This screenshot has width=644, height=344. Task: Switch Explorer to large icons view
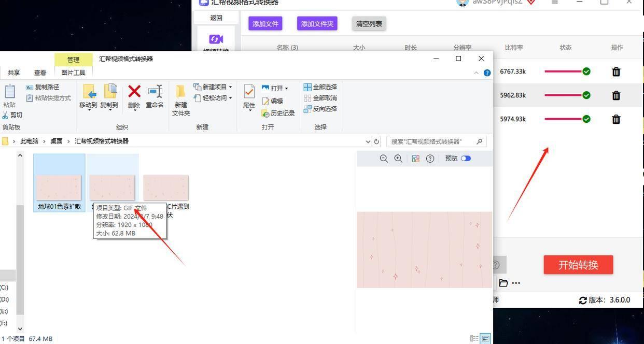pos(485,338)
